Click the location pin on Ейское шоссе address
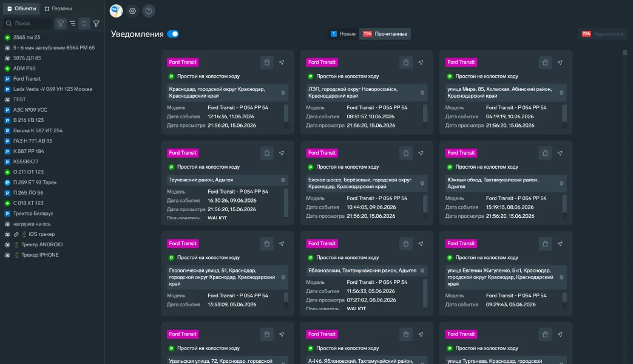The height and width of the screenshot is (364, 633). [x=422, y=183]
